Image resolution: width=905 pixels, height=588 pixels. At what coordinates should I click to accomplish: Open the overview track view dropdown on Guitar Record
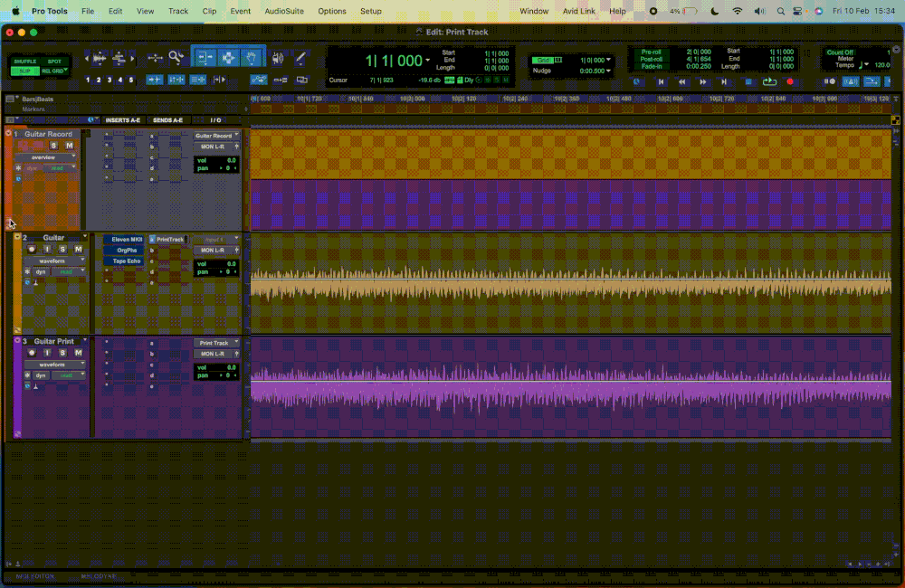pyautogui.click(x=43, y=157)
